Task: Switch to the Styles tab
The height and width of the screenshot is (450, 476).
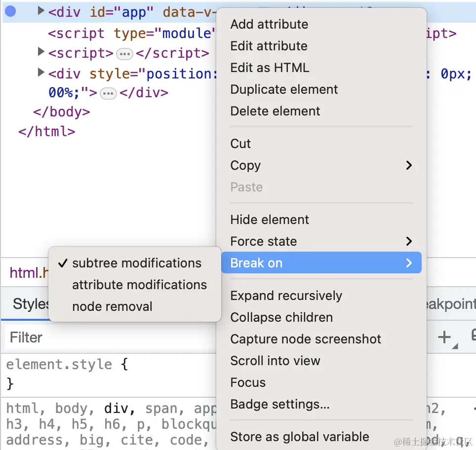Action: (x=30, y=304)
